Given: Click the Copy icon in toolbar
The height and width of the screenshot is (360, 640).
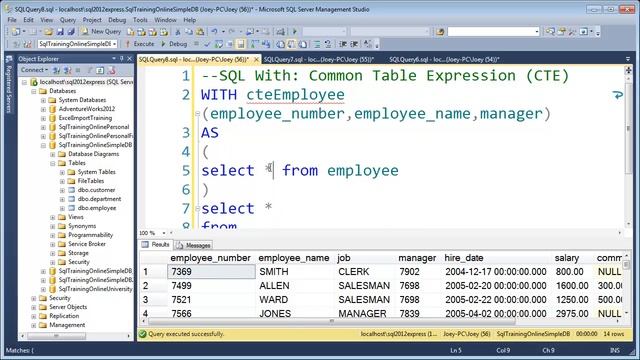Looking at the screenshot, I should pyautogui.click(x=189, y=31).
